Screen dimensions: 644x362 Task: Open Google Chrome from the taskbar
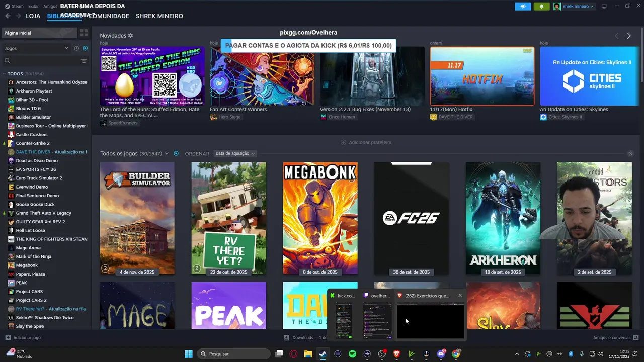tap(456, 354)
